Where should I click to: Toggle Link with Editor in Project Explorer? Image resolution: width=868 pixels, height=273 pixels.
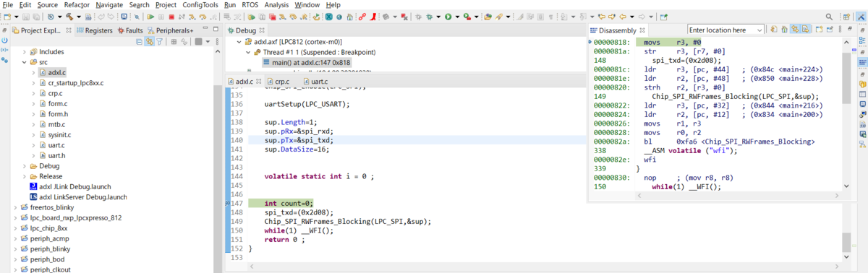tap(150, 42)
